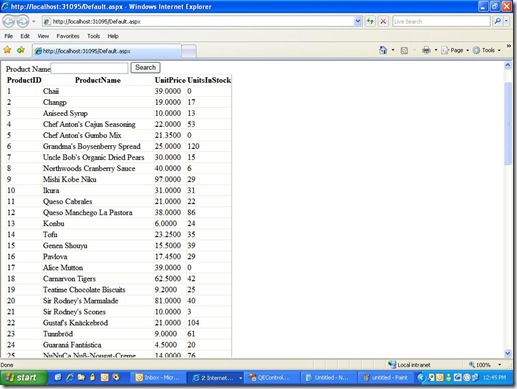Click the Queso Manchego La Pastora cell
Viewport: 517px width, 389px height.
point(88,212)
